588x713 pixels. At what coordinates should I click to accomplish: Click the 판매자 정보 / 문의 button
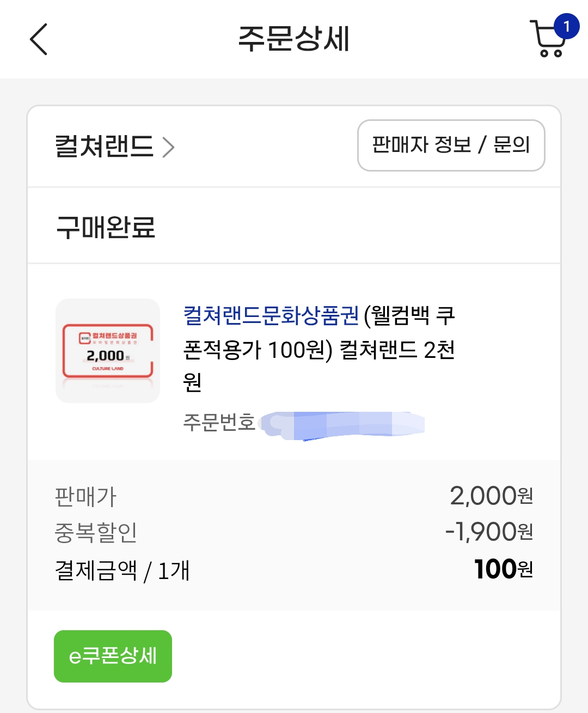(451, 145)
